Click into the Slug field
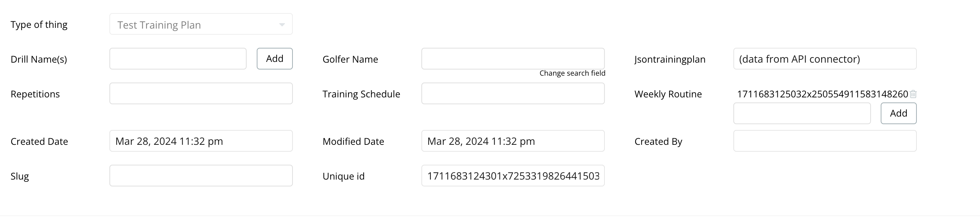The height and width of the screenshot is (223, 980). [201, 176]
